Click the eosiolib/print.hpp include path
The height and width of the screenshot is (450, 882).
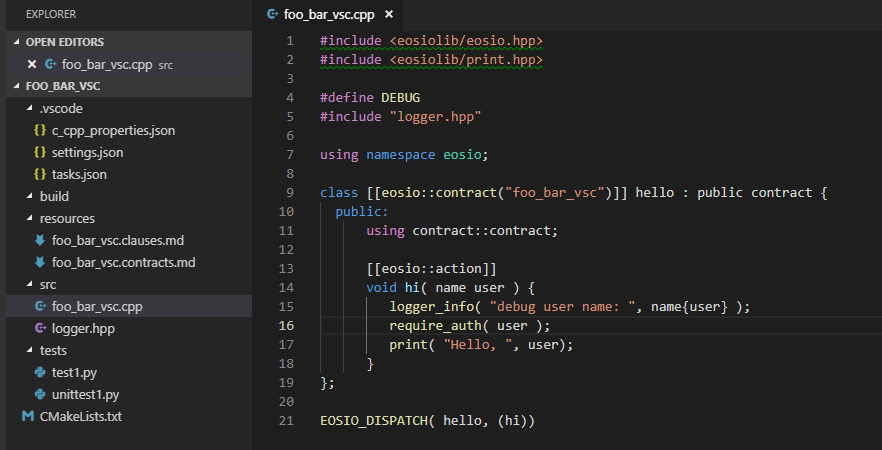(x=466, y=60)
